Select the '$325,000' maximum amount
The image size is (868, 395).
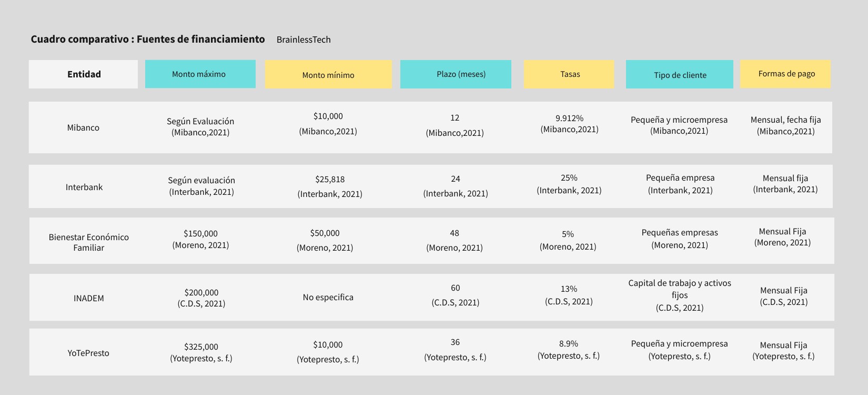(201, 347)
